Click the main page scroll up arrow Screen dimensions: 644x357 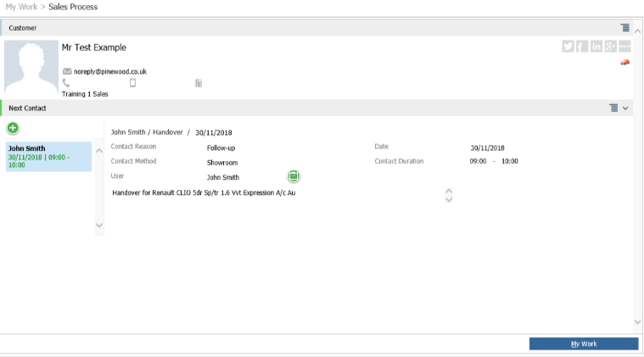(637, 31)
